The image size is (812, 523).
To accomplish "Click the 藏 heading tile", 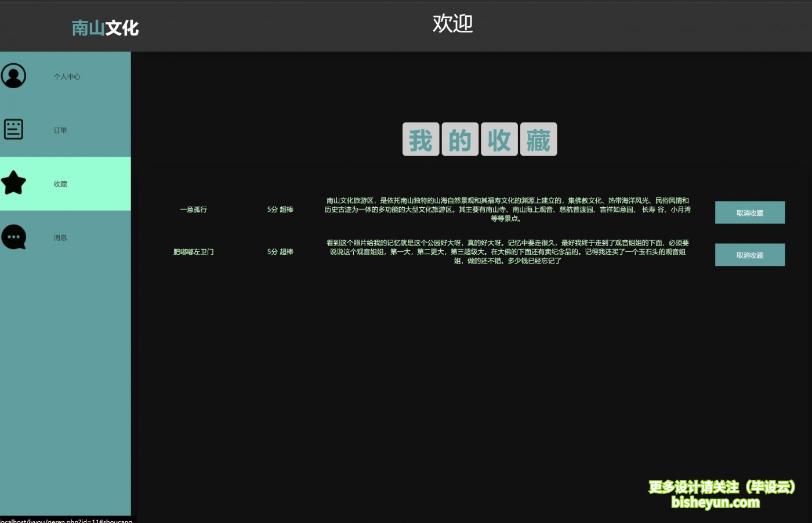I will [538, 139].
